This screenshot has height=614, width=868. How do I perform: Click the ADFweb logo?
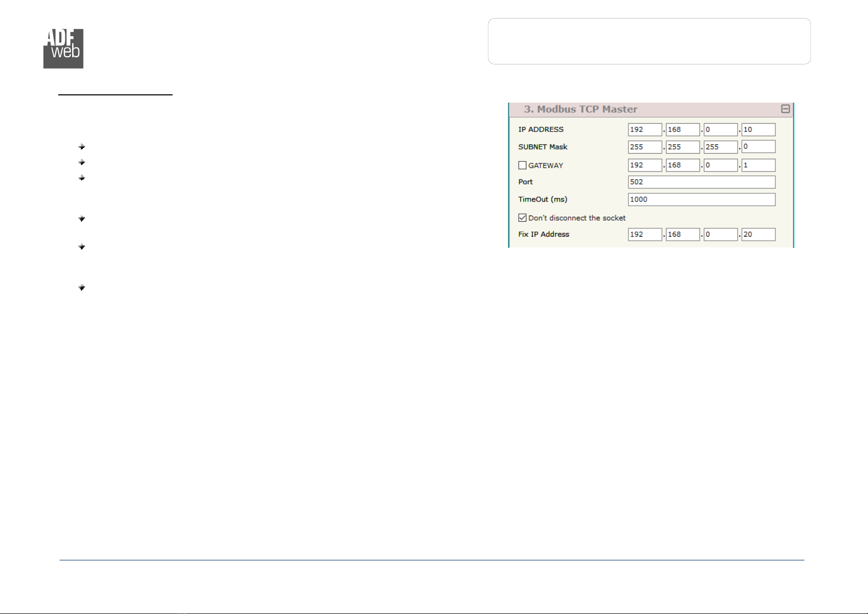63,48
